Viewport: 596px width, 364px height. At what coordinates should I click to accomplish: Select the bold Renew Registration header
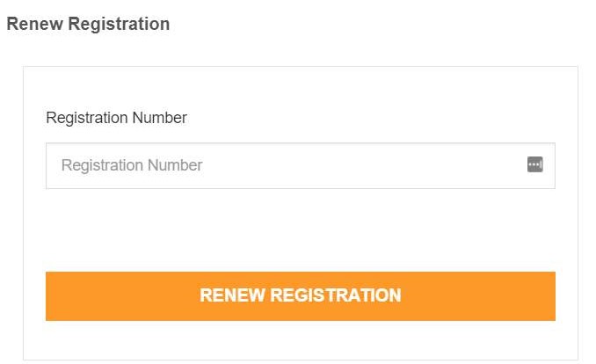coord(88,24)
